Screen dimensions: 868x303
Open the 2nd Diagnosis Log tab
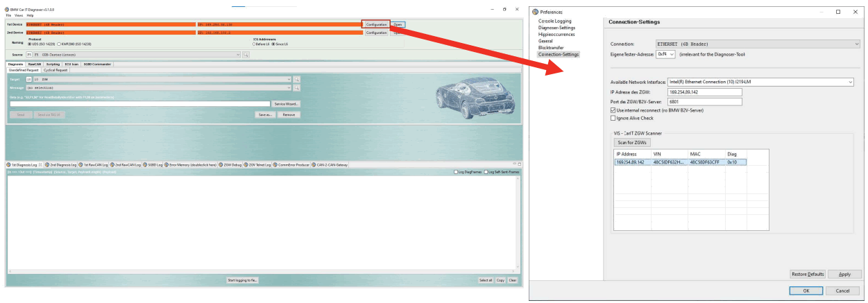(61, 164)
